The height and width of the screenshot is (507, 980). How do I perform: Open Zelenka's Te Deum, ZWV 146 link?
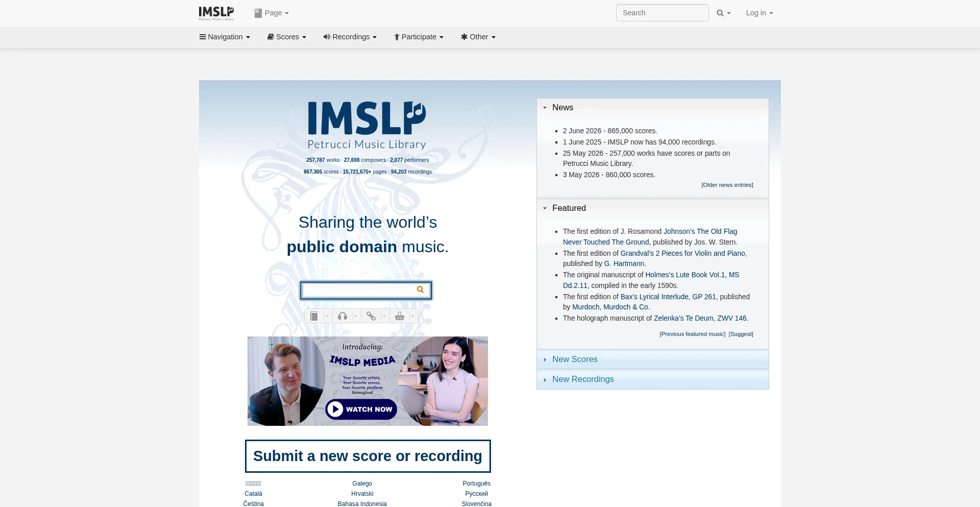[x=700, y=318]
